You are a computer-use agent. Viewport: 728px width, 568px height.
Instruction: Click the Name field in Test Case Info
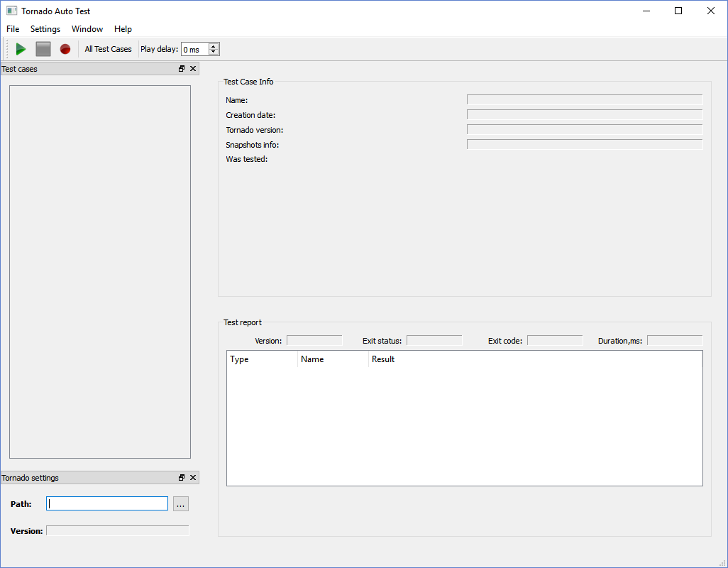tap(585, 100)
